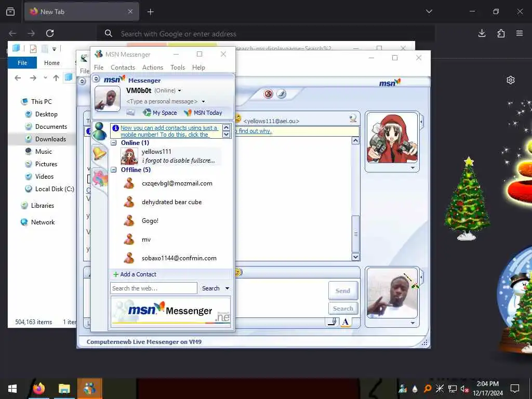The image size is (532, 399).
Task: Click the Block contact icon in chat window
Action: (269, 94)
